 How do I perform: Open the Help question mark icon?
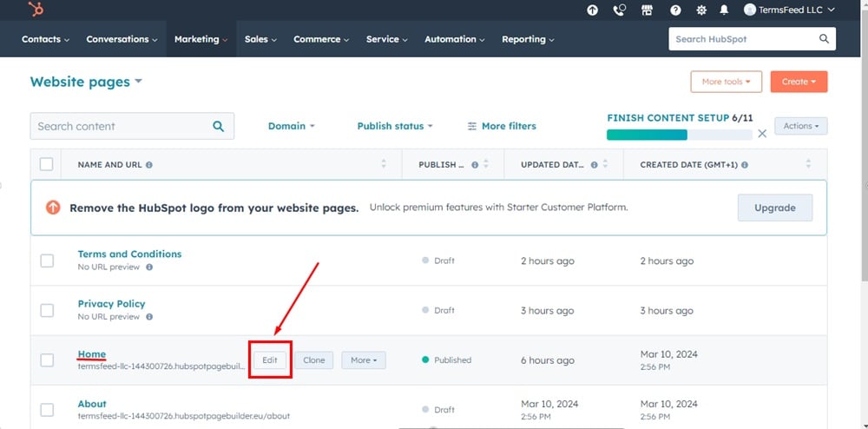point(675,10)
